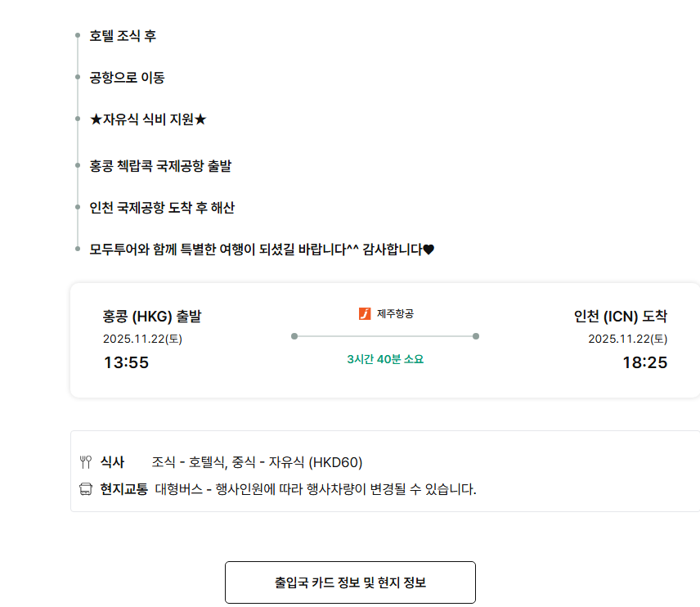The image size is (700, 607).
Task: Click the timeline bullet beside 공항으로 이동
Action: pos(77,78)
